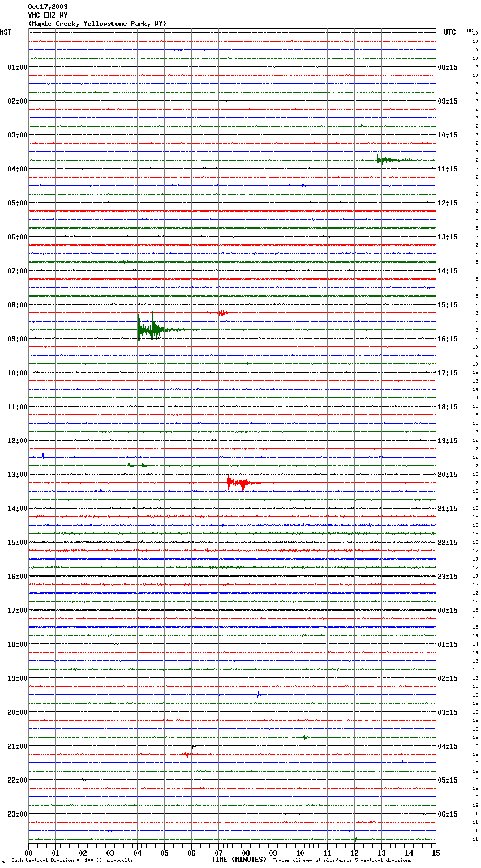Select the 04:00 MST hour label
The height and width of the screenshot is (868, 481).
click(18, 169)
